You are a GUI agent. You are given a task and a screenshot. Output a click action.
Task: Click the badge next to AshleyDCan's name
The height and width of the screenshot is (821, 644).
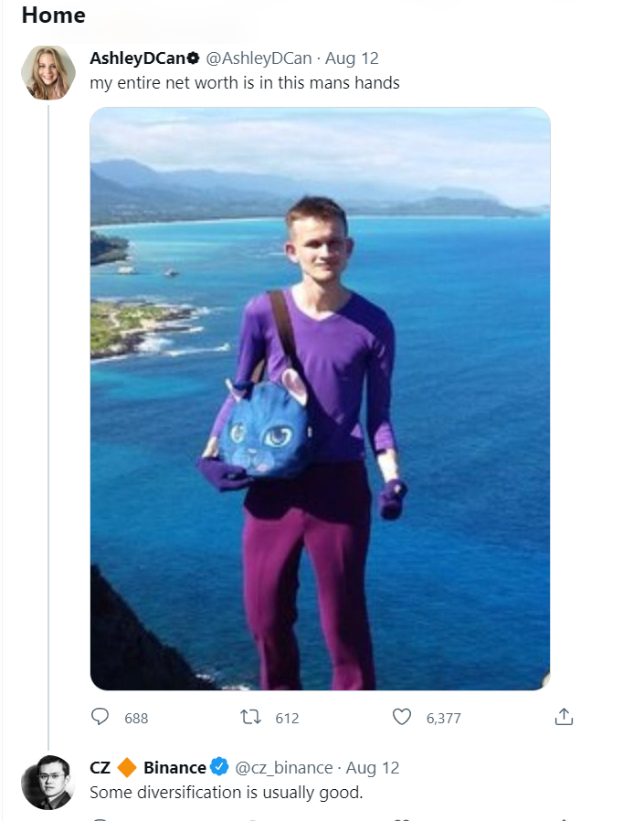(x=194, y=58)
